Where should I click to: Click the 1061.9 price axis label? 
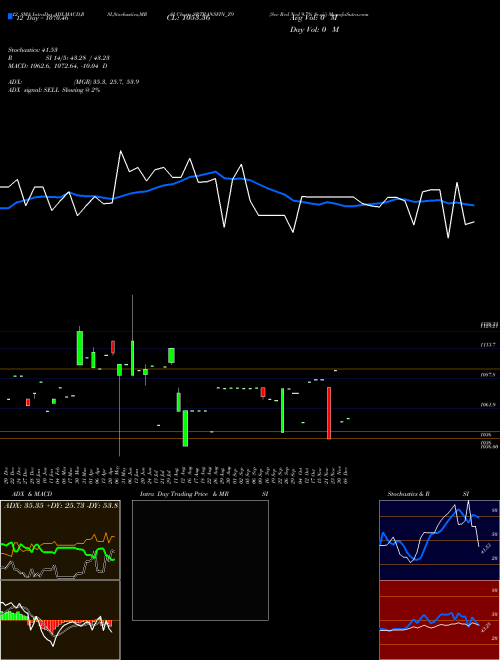[488, 405]
